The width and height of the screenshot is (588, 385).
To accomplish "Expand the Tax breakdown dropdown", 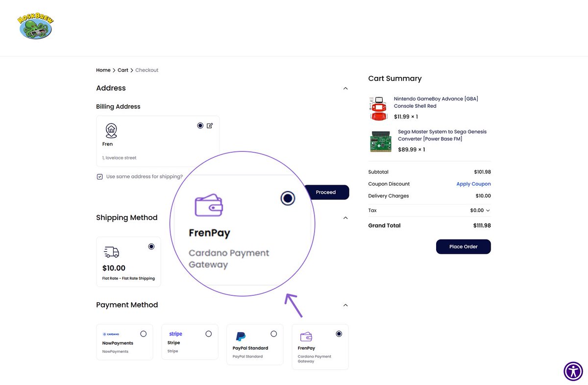I will coord(488,211).
